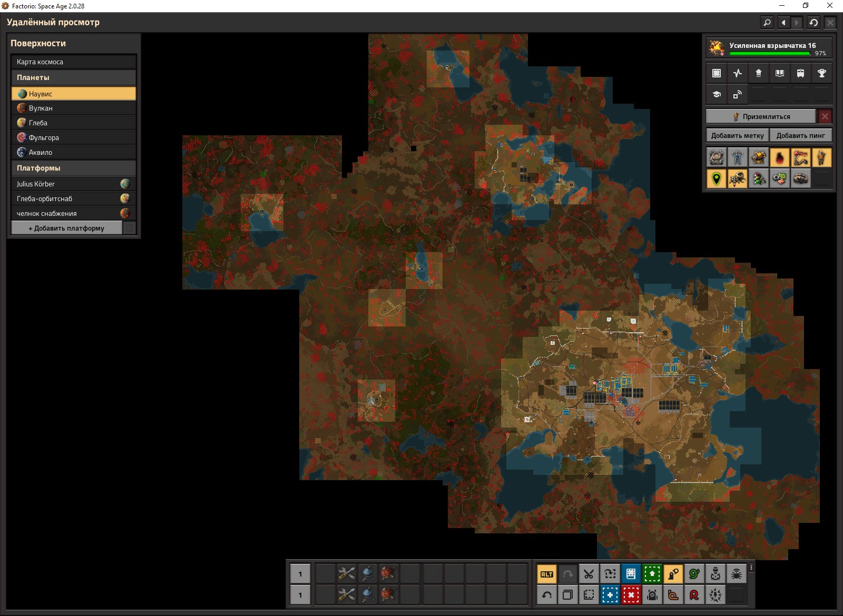Open shortcut bar three-dots menu
This screenshot has width=843, height=616.
pos(751,568)
